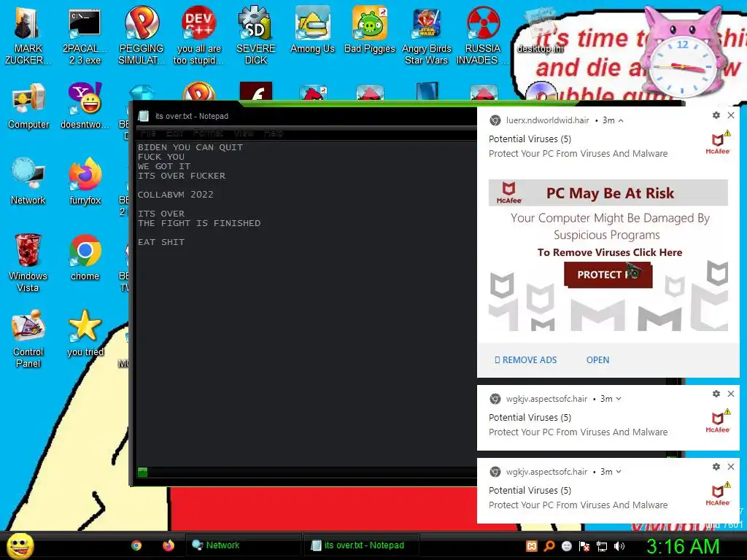Open the Format menu in Notepad
747x560 pixels.
[208, 133]
